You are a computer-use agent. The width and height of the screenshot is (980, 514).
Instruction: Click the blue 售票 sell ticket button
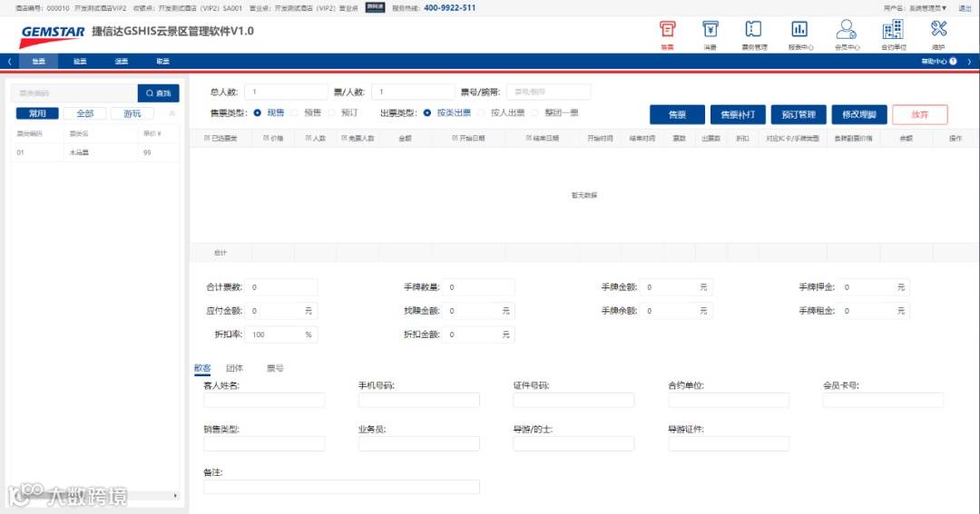point(678,114)
